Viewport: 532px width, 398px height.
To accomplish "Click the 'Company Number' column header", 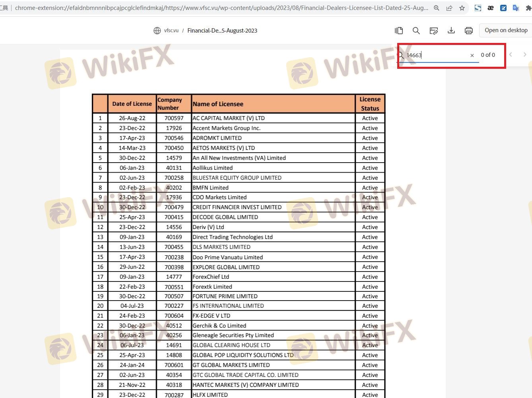I will pos(174,104).
